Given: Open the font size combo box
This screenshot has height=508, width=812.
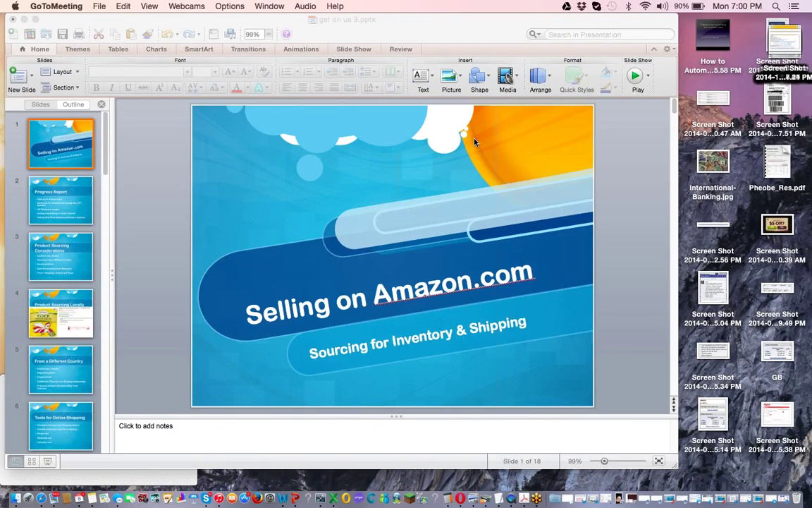Looking at the screenshot, I should tap(205, 71).
